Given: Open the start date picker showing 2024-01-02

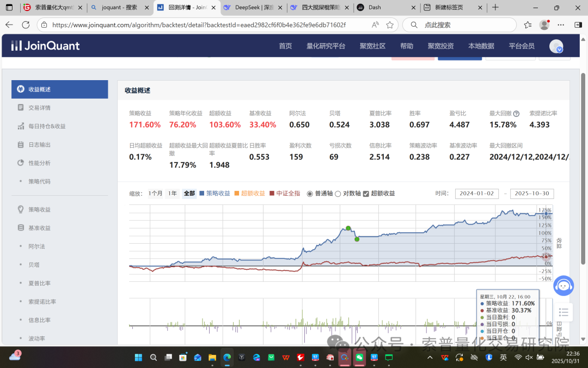Looking at the screenshot, I should pyautogui.click(x=476, y=194).
